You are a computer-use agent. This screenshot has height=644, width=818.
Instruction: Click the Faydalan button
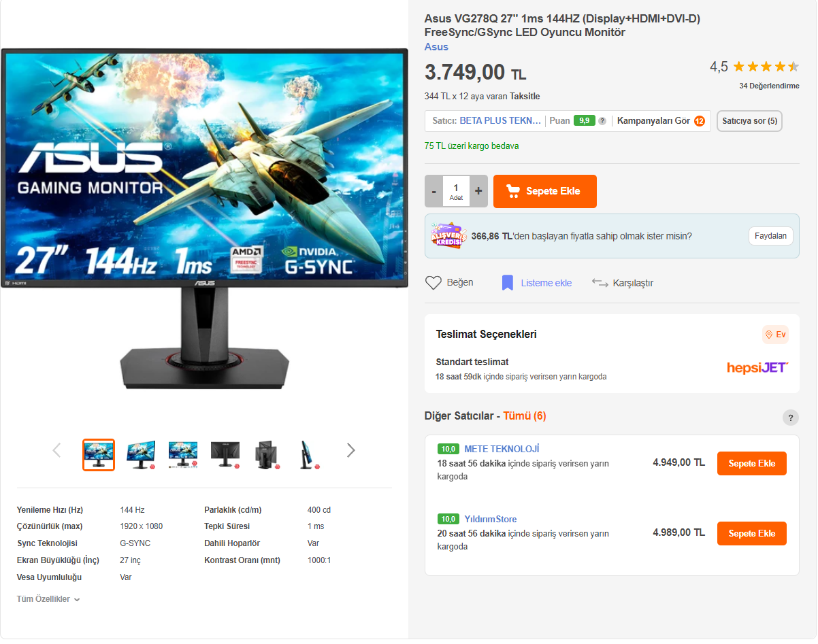770,236
